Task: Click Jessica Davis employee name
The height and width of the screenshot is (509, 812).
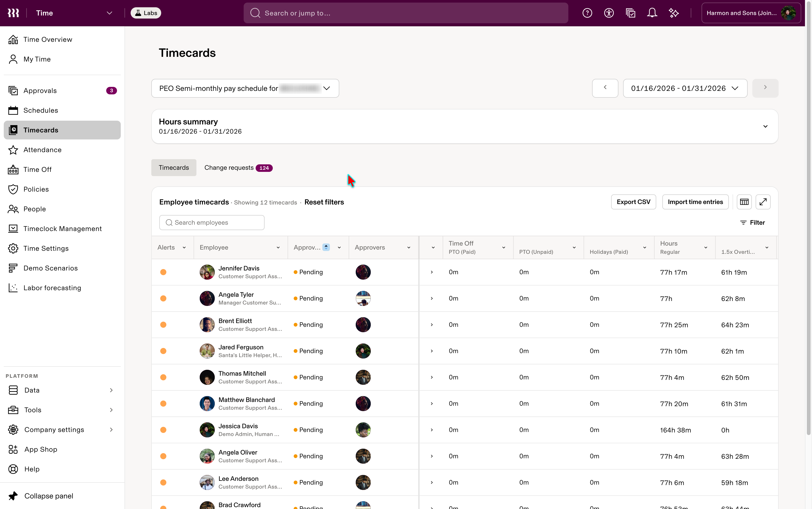Action: pos(238,426)
